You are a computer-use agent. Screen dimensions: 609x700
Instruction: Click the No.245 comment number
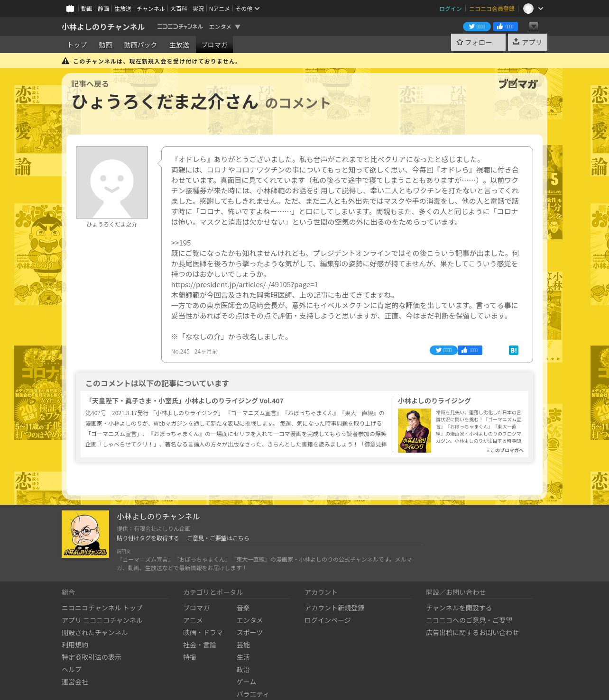(180, 351)
